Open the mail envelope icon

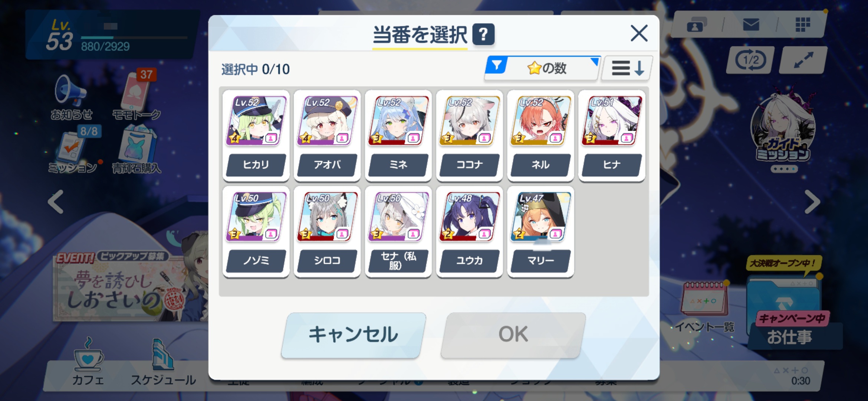(x=751, y=25)
